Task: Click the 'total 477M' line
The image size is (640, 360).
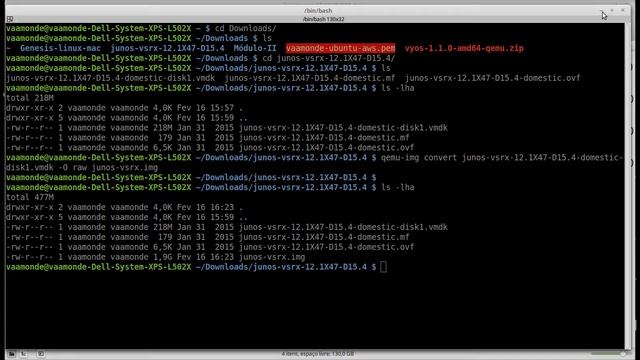Action: coord(30,197)
